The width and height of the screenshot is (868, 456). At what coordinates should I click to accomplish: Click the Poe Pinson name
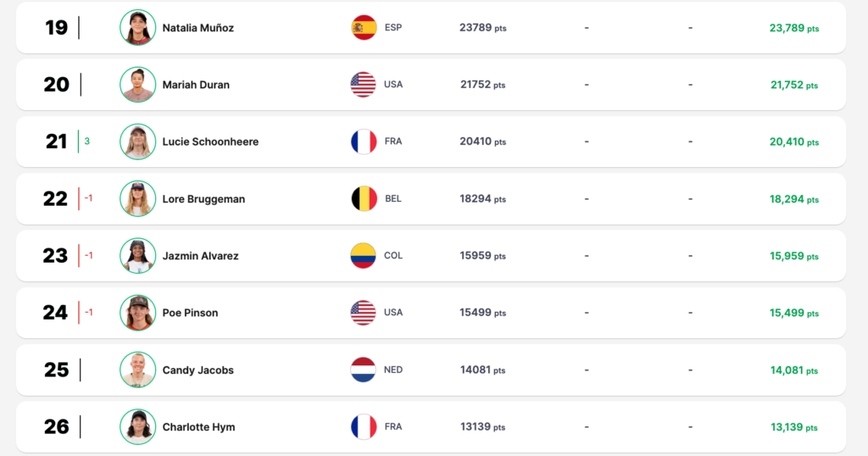[190, 313]
